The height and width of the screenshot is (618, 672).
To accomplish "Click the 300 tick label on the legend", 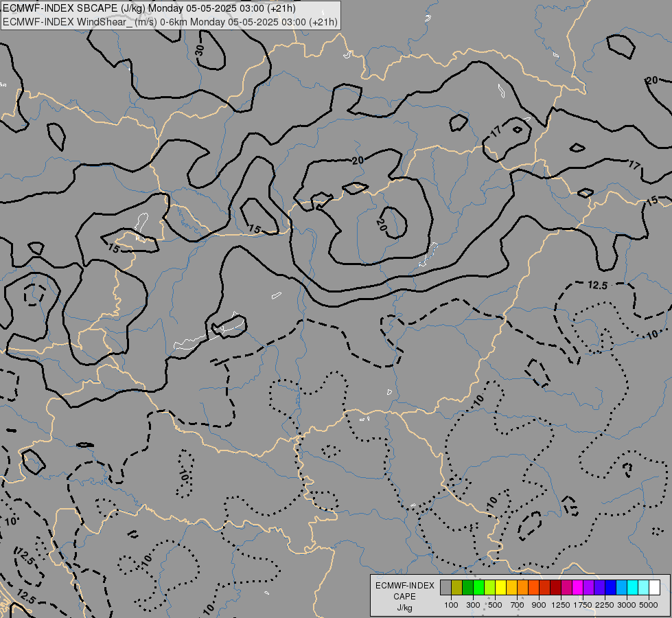I will 473,605.
